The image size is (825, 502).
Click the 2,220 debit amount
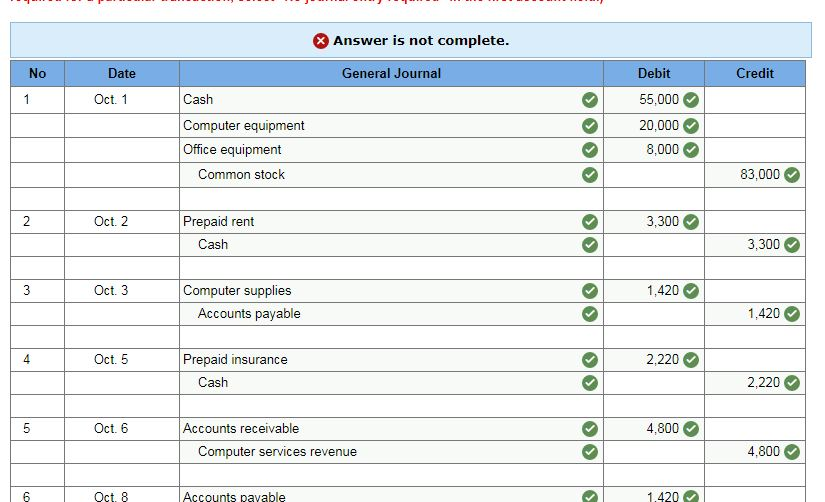662,360
